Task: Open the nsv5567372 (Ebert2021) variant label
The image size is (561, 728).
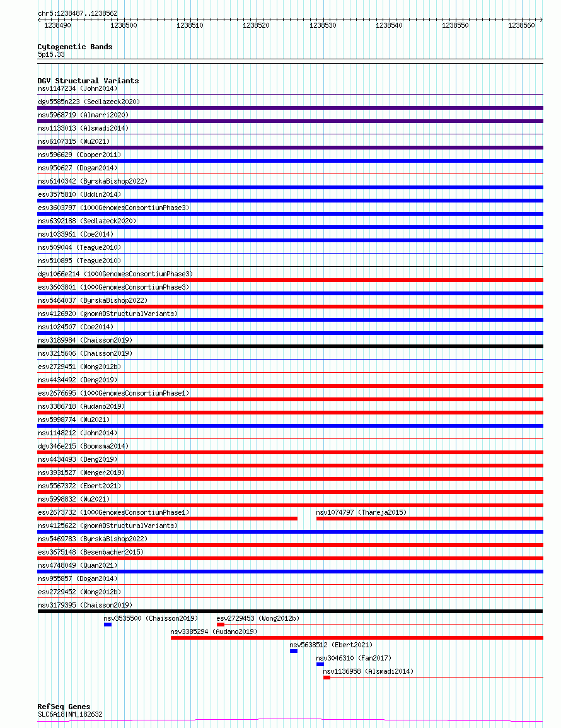Action: pyautogui.click(x=79, y=486)
